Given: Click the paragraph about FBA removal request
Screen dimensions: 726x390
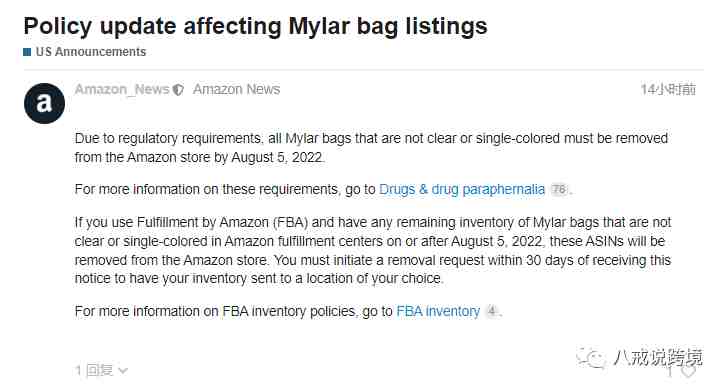Looking at the screenshot, I should (x=373, y=251).
